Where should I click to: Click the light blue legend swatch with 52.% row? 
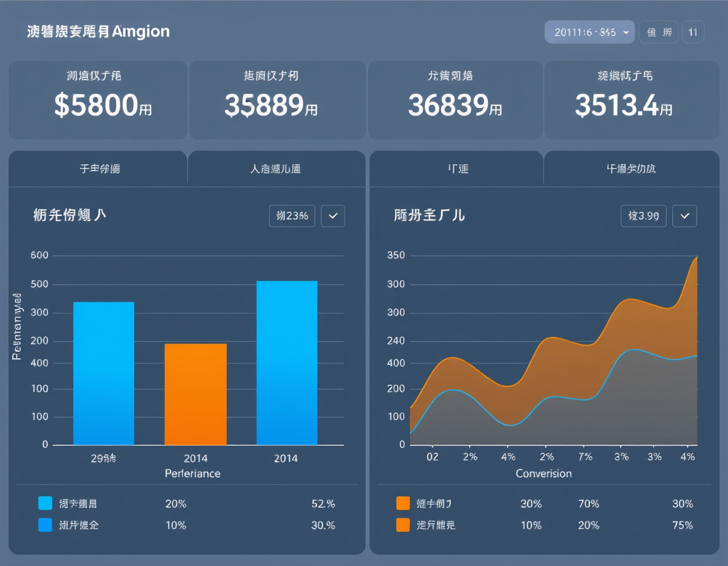click(x=45, y=503)
